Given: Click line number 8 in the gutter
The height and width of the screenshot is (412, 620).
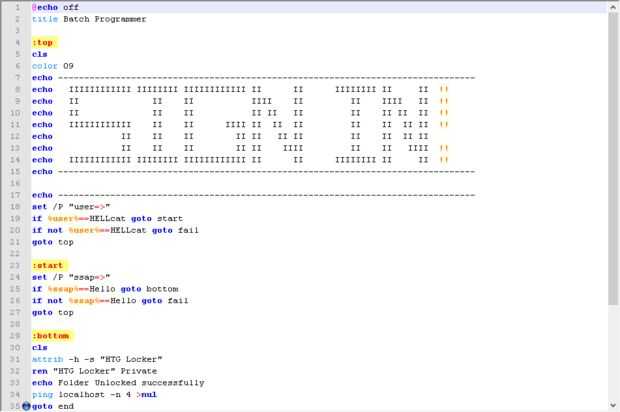Looking at the screenshot, I should [x=17, y=90].
